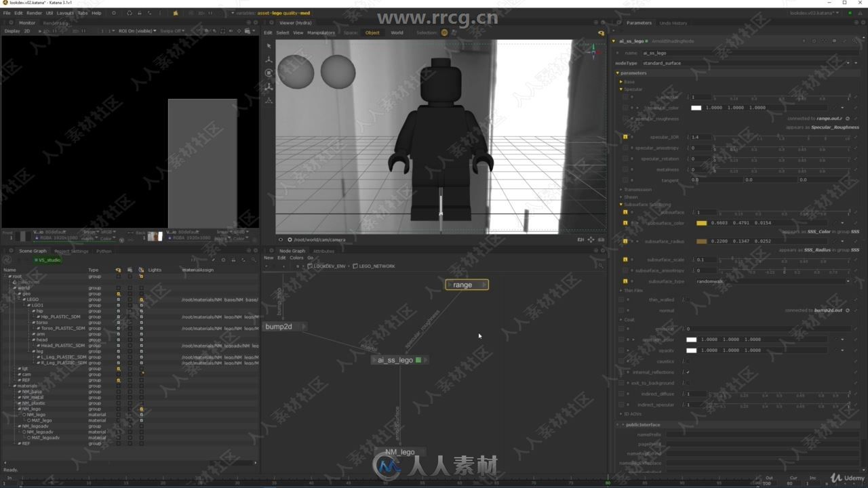
Task: Toggle checkbox beside specular_anisotropy parameter
Action: [625, 148]
